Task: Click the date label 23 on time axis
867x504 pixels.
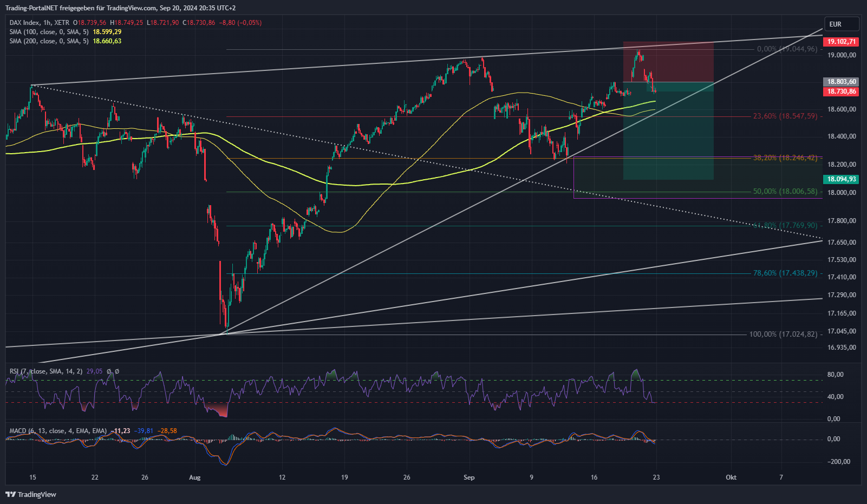Action: point(656,477)
